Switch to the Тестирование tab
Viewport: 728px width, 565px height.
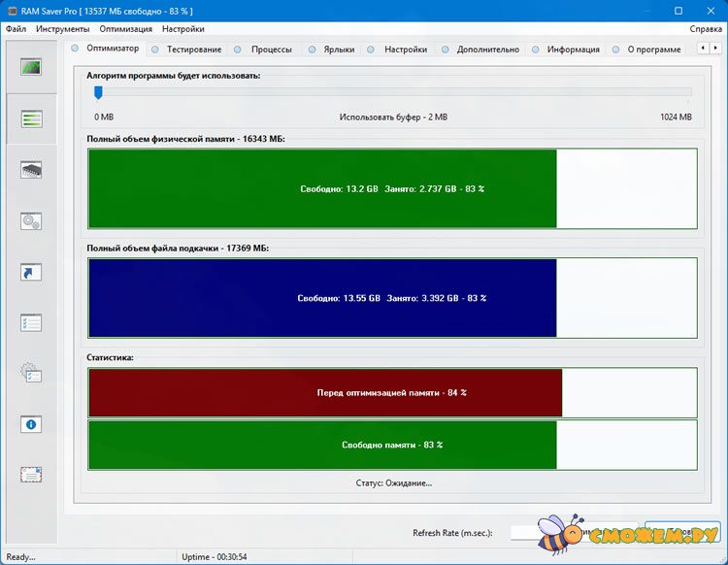click(x=193, y=50)
